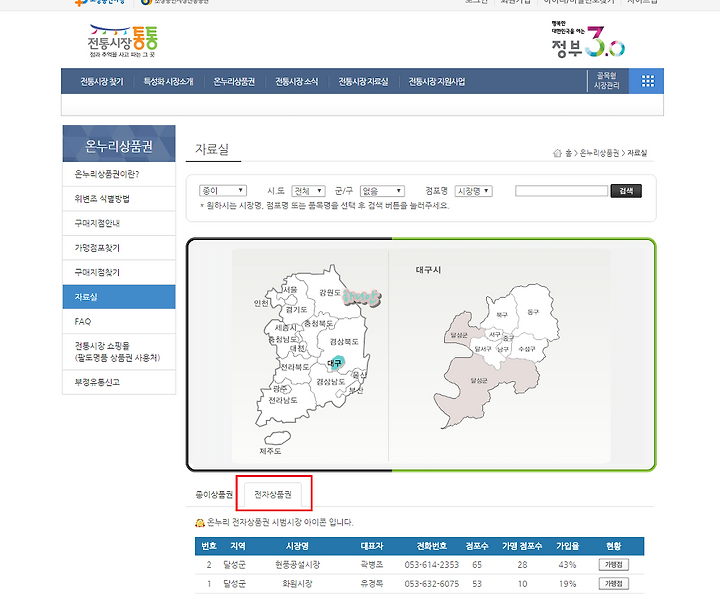The image size is (720, 596).
Task: Open 전통시장 자료실 in the navigation bar
Action: tap(363, 82)
